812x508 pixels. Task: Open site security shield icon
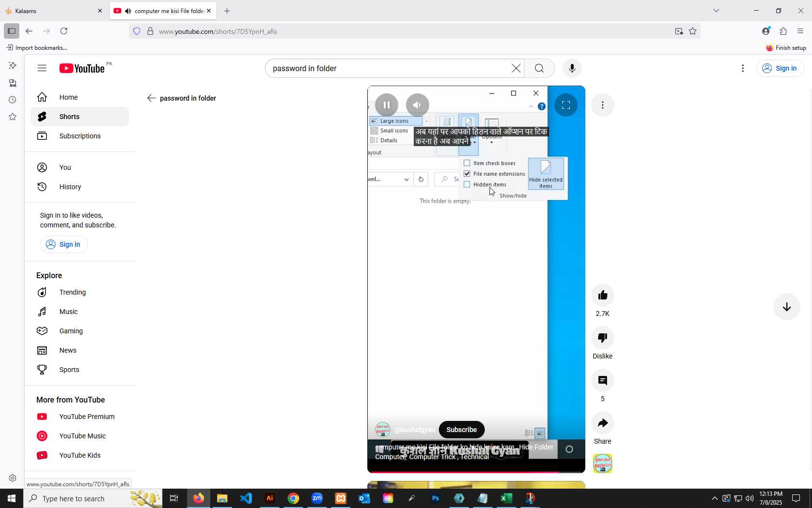pyautogui.click(x=137, y=31)
